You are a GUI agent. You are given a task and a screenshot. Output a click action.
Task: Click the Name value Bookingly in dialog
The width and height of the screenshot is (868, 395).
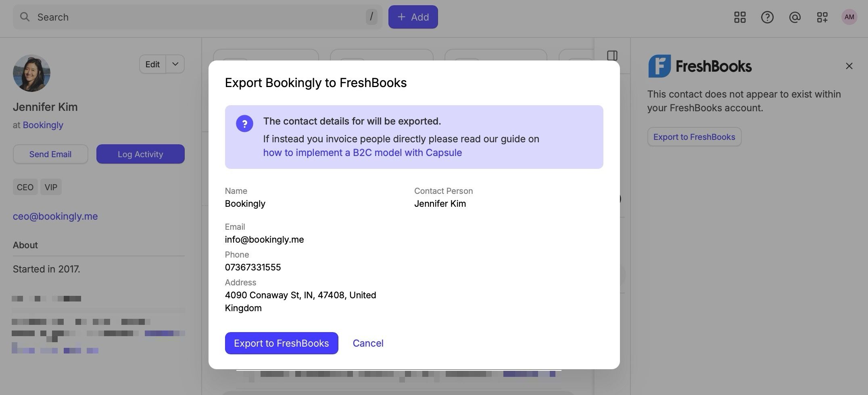(x=245, y=204)
